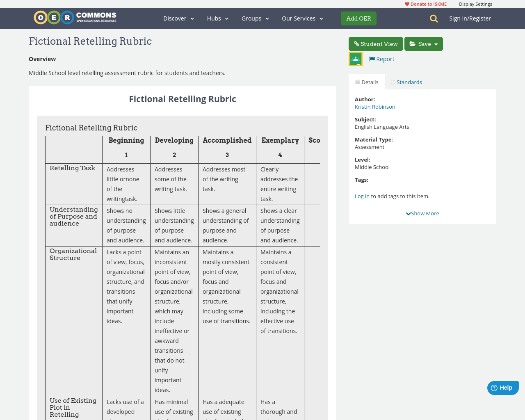The width and height of the screenshot is (525, 420).
Task: Open the Discover dropdown menu
Action: pyautogui.click(x=178, y=18)
